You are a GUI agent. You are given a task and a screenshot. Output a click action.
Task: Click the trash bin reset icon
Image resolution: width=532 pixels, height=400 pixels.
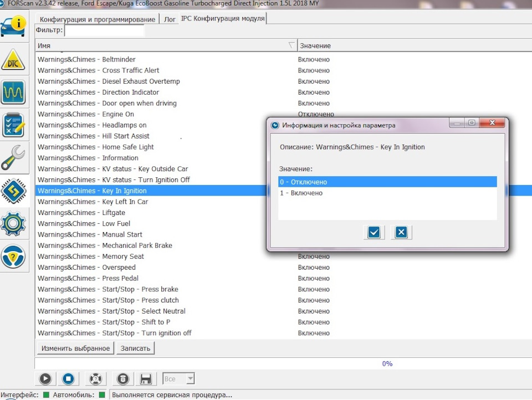(123, 378)
